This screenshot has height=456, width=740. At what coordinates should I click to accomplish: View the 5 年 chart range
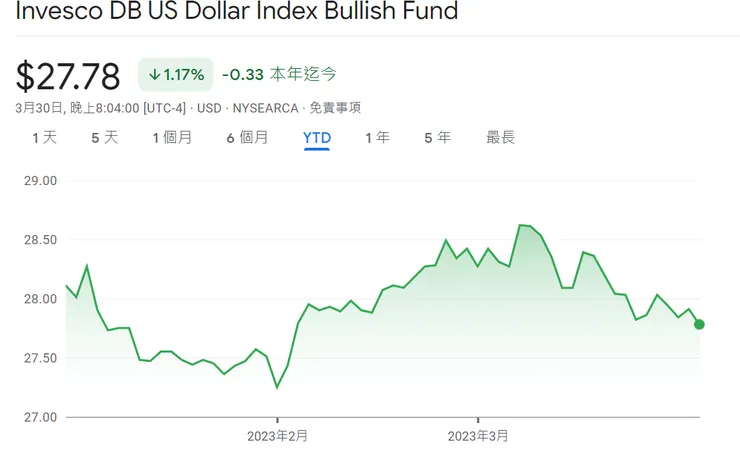pyautogui.click(x=437, y=138)
